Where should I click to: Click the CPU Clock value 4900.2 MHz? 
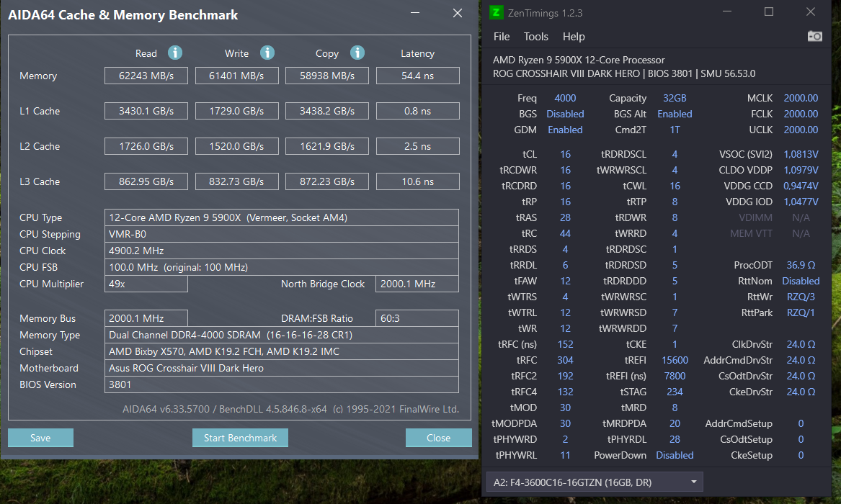pos(282,251)
